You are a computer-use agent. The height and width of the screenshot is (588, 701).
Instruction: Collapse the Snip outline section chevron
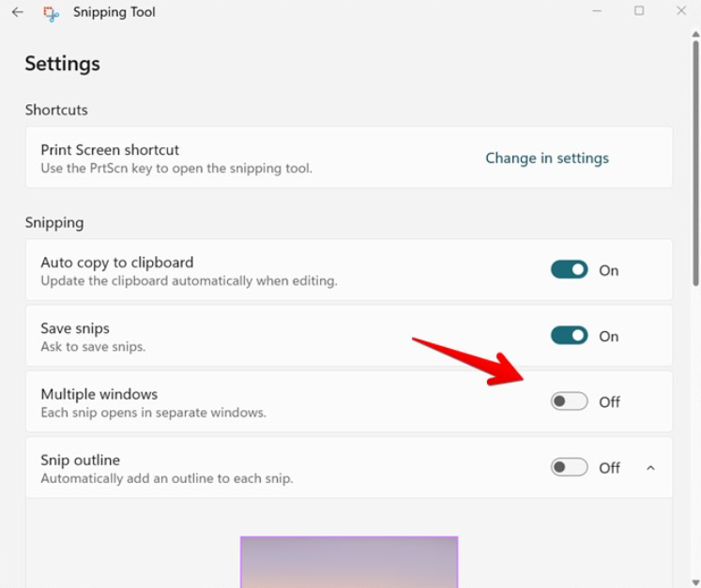click(x=650, y=468)
